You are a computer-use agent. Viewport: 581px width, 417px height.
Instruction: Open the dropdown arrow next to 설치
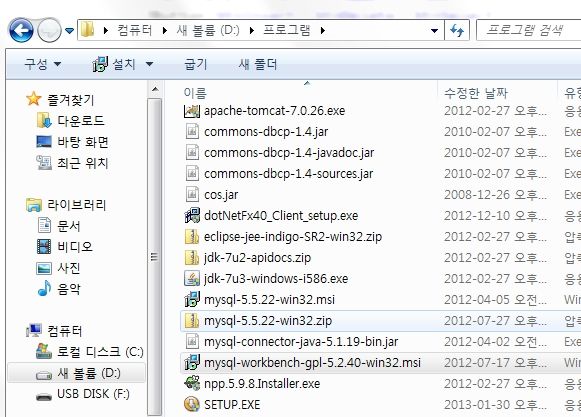(149, 64)
